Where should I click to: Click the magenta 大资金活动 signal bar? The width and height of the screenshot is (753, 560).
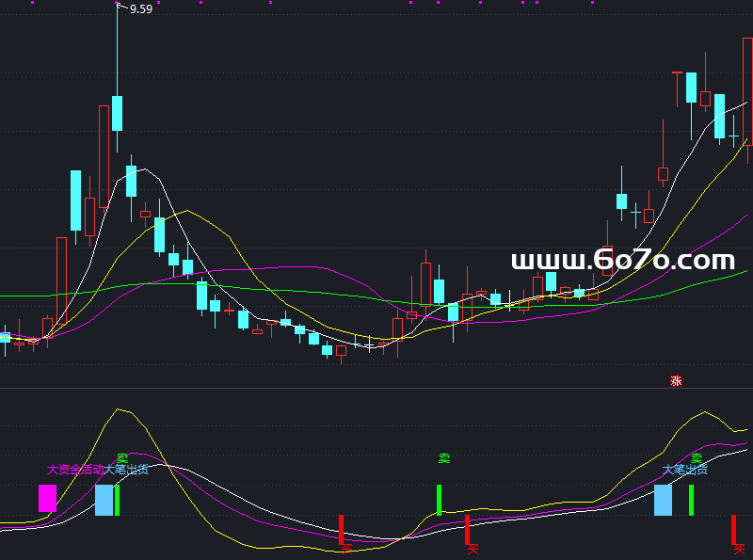(47, 498)
